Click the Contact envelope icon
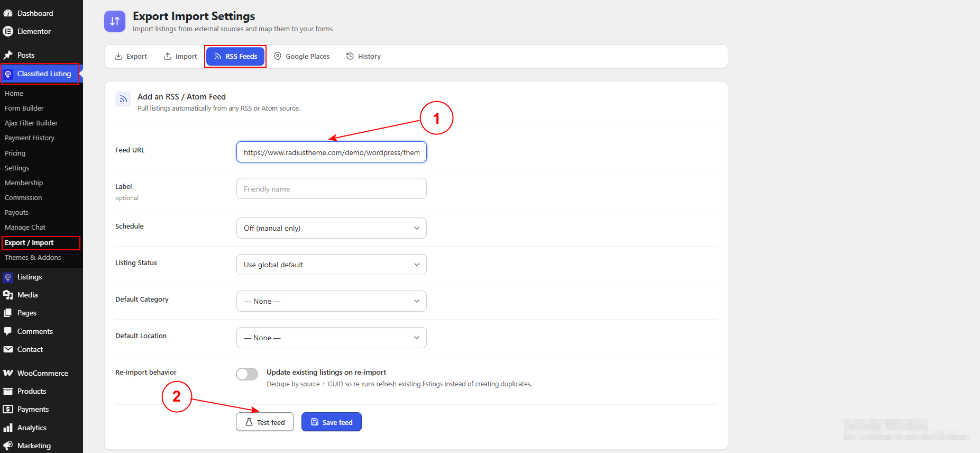Screen dimensions: 980x453 point(8,349)
